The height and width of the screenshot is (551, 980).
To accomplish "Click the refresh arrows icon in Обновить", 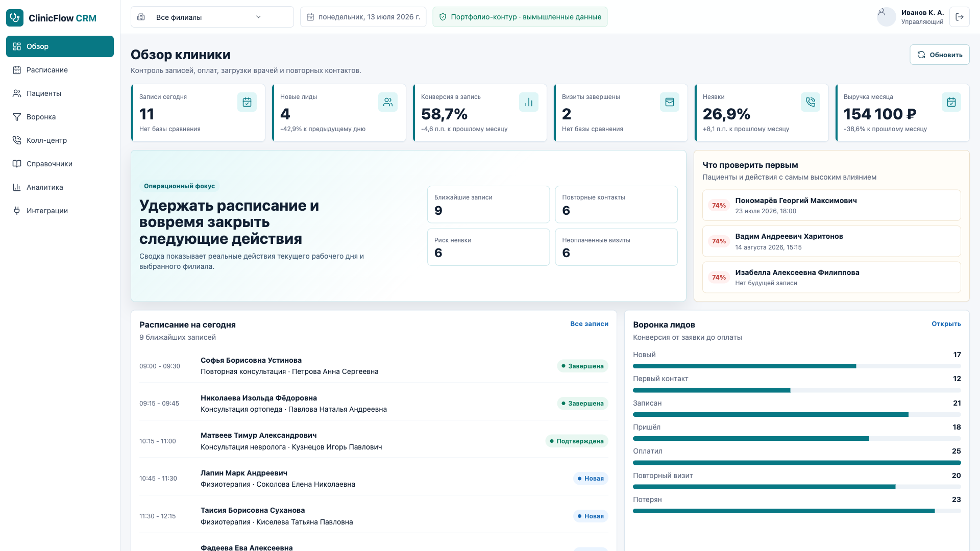I will [921, 55].
